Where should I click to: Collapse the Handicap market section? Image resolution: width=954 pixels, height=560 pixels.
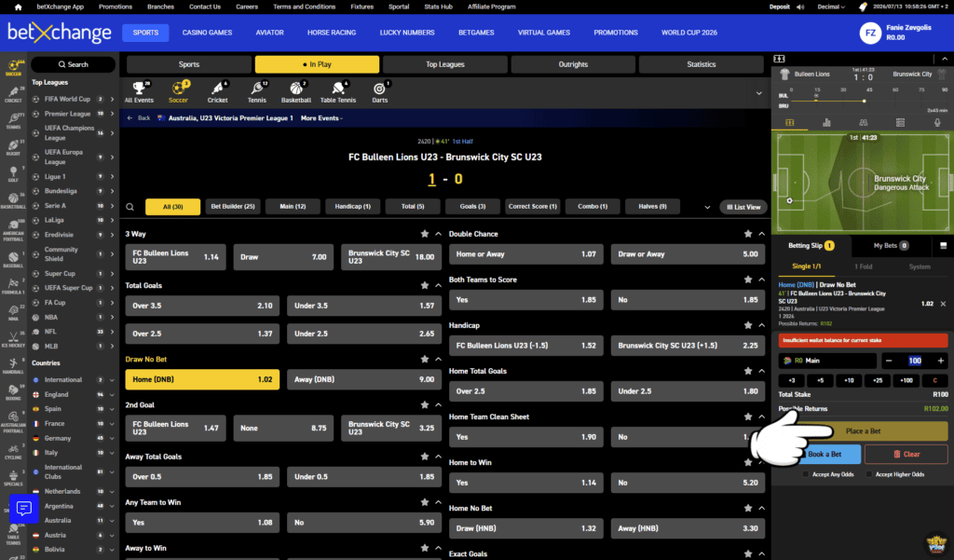pyautogui.click(x=761, y=325)
